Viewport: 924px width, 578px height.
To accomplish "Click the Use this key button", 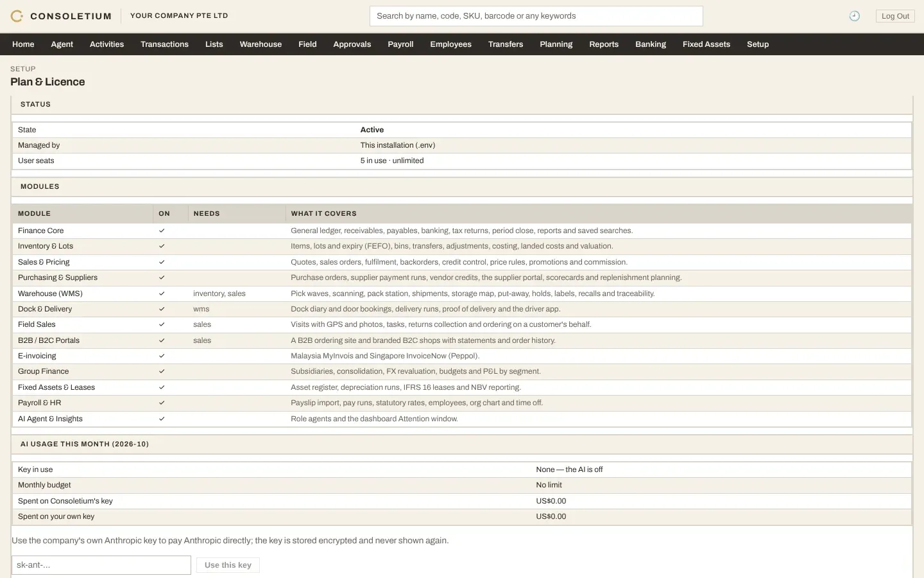I will tap(228, 565).
